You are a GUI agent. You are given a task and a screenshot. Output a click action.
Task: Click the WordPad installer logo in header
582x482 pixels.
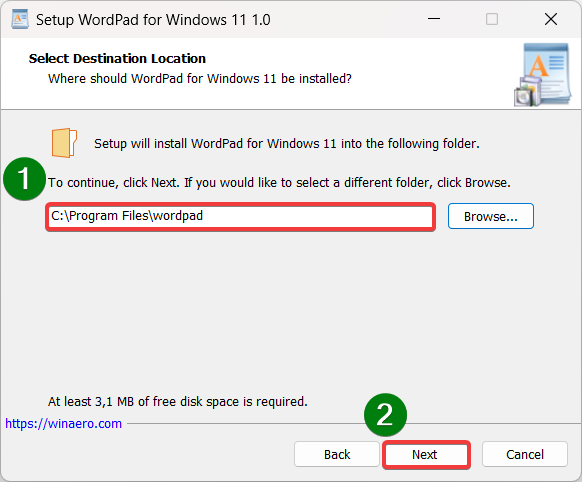(x=542, y=75)
